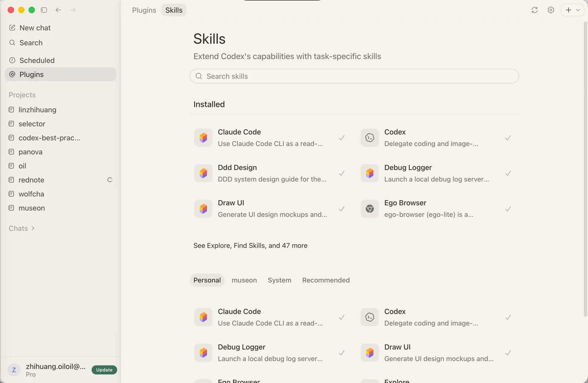Open the codex-best-prac... project
The height and width of the screenshot is (383, 588).
61,138
